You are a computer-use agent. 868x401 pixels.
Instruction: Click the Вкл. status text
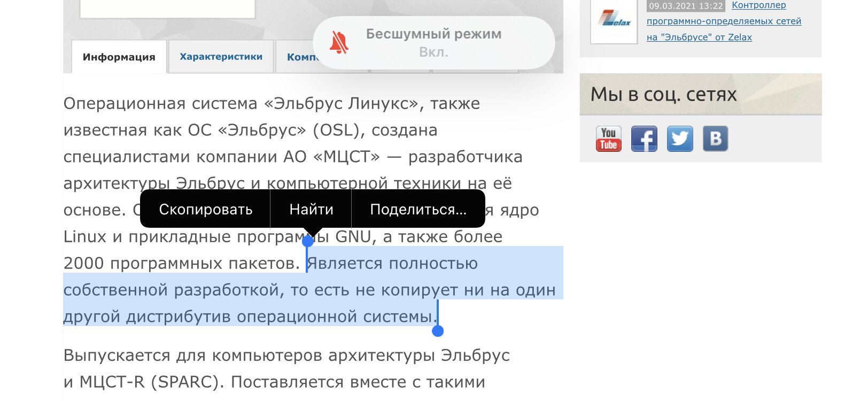(x=433, y=52)
